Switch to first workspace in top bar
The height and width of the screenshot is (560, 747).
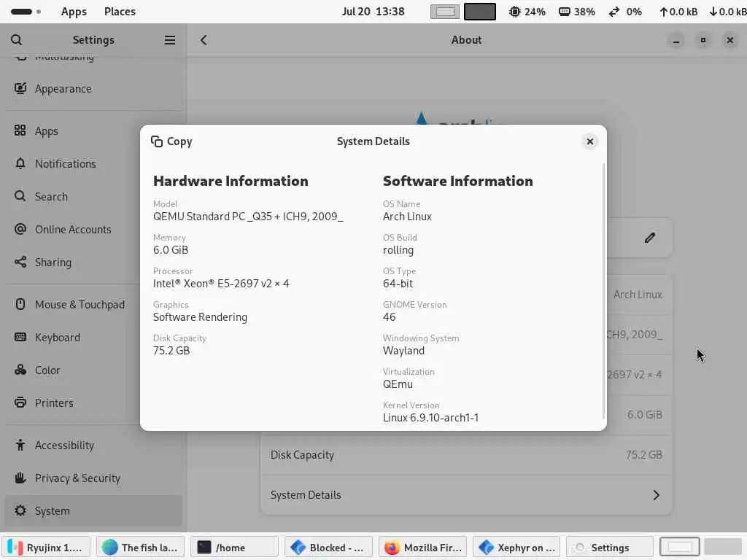click(x=445, y=12)
